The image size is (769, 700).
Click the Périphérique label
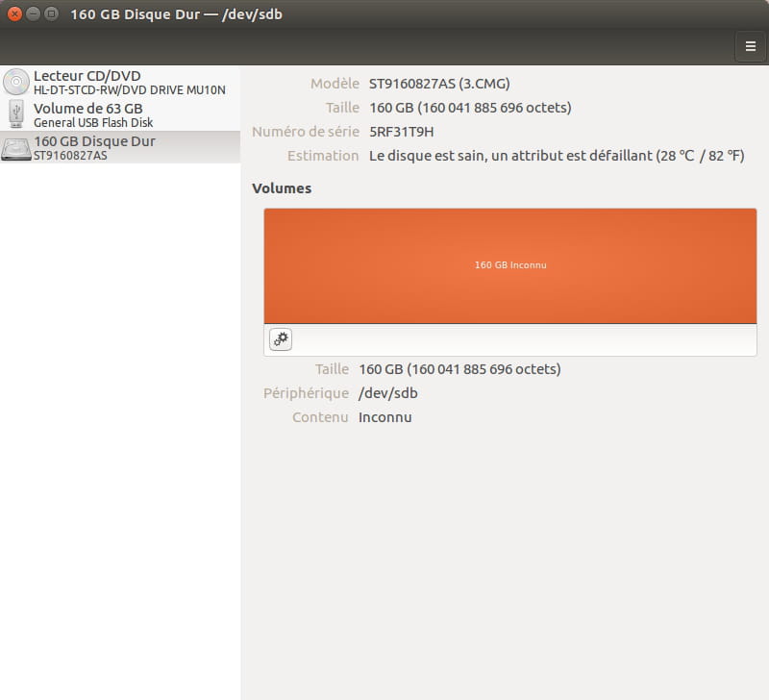306,393
